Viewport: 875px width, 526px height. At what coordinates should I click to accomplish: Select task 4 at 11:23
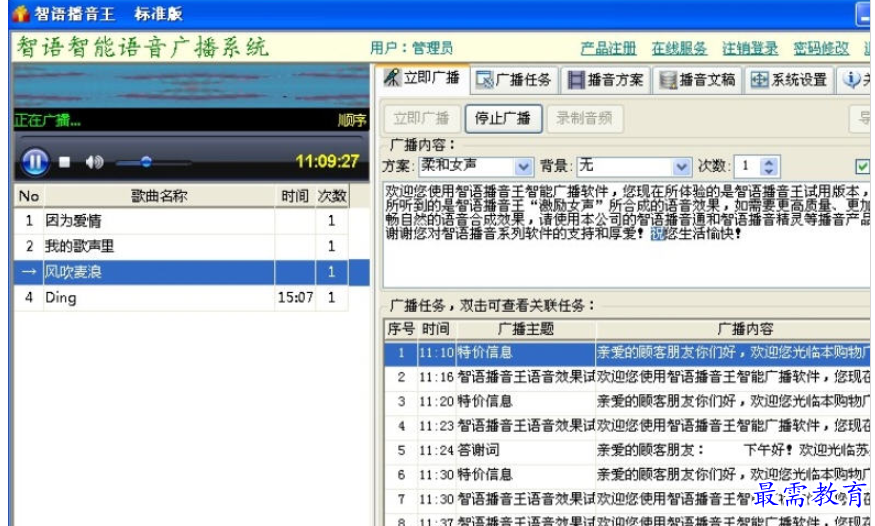(x=627, y=426)
